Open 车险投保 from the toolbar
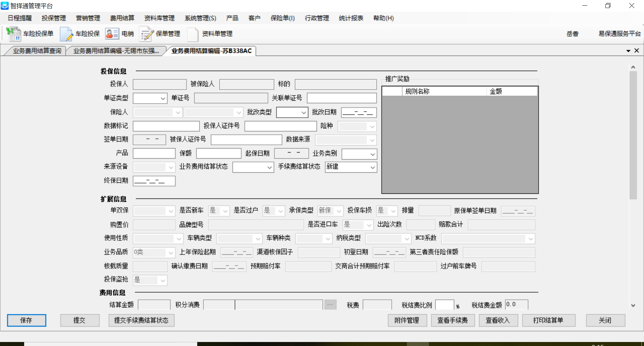This screenshot has width=644, height=346. tap(66, 34)
